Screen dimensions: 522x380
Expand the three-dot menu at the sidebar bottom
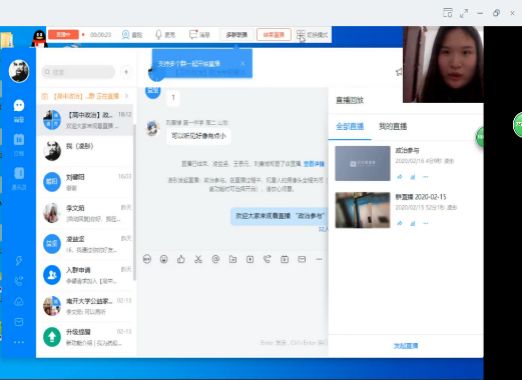tap(19, 342)
